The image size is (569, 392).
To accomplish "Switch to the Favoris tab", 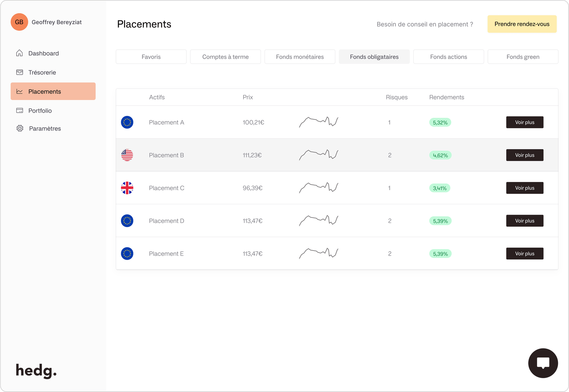I will click(x=151, y=57).
